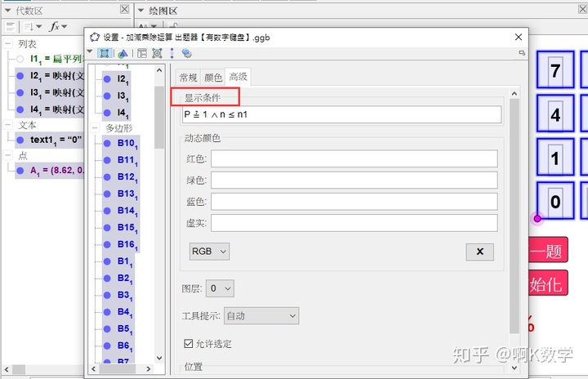
Task: Toggle visibility of l3 in algebra view
Action: point(20,92)
